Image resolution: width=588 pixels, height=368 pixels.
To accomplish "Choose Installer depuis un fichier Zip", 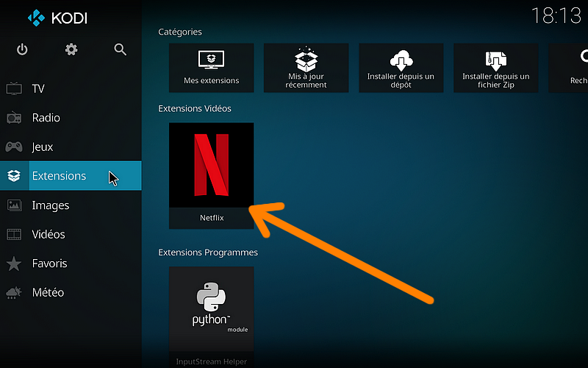I will click(x=495, y=68).
